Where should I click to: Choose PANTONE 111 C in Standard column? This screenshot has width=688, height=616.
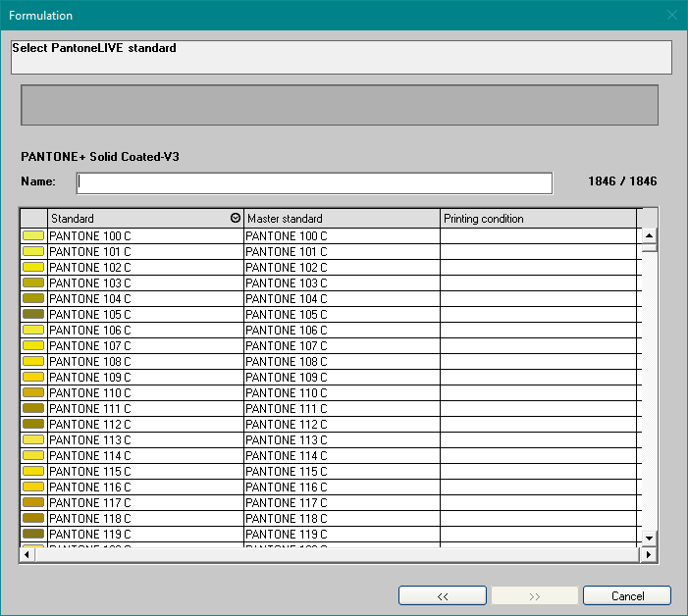[x=145, y=409]
